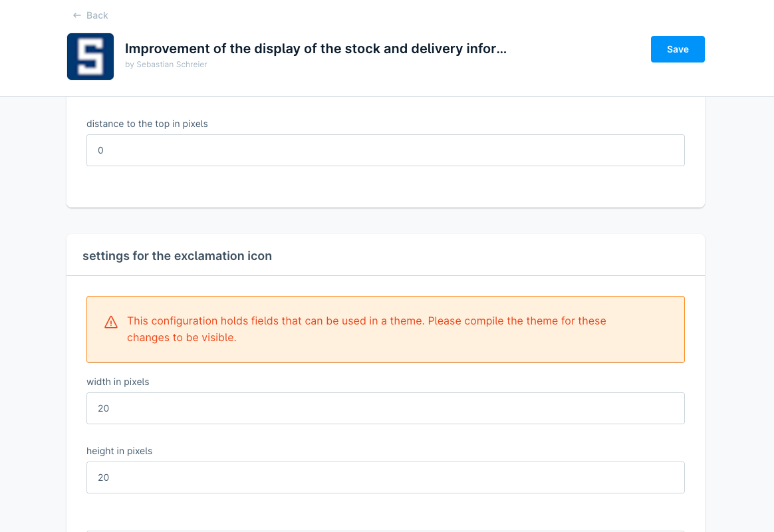Click the 'width in pixels' label
Image resolution: width=774 pixels, height=532 pixels.
pyautogui.click(x=118, y=382)
